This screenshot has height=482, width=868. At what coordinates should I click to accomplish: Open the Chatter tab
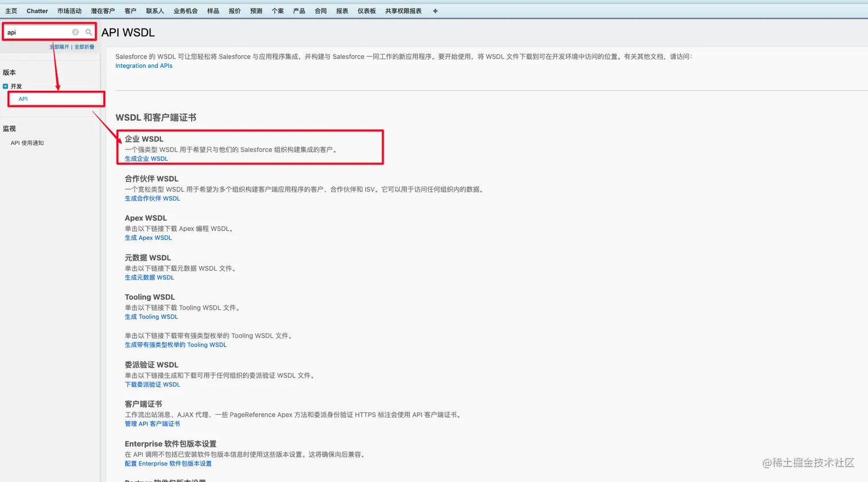pyautogui.click(x=37, y=11)
